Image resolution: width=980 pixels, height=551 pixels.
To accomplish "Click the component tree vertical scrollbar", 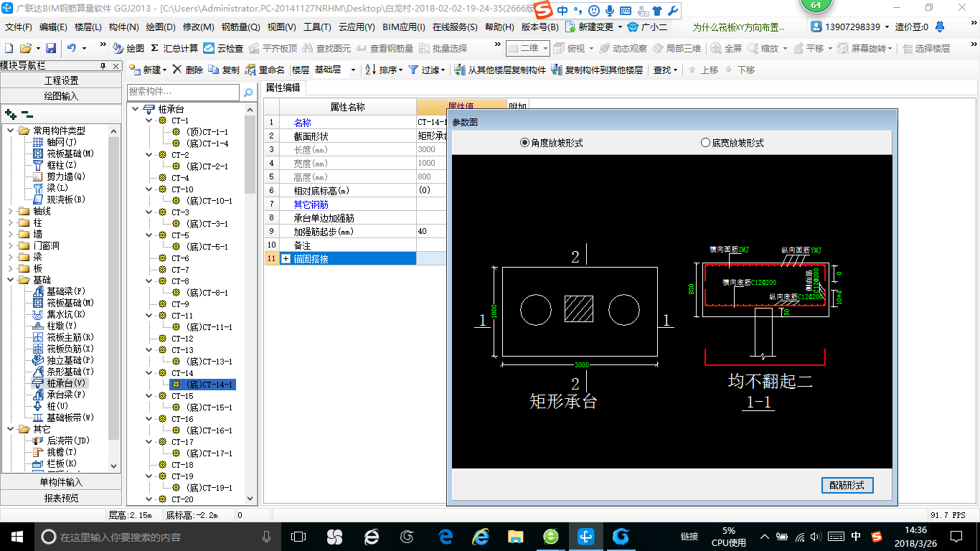I will pos(250,303).
